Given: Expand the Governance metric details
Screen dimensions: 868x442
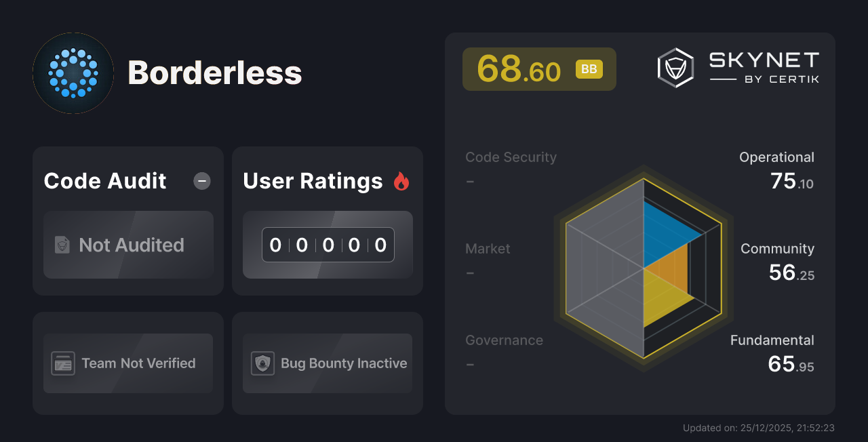Looking at the screenshot, I should click(504, 340).
